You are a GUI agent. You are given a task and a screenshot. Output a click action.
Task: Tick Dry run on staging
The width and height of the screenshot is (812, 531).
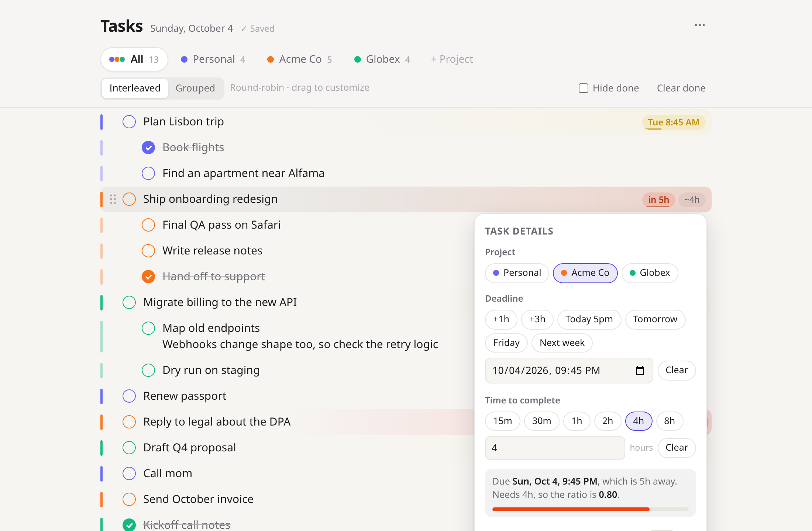[148, 370]
